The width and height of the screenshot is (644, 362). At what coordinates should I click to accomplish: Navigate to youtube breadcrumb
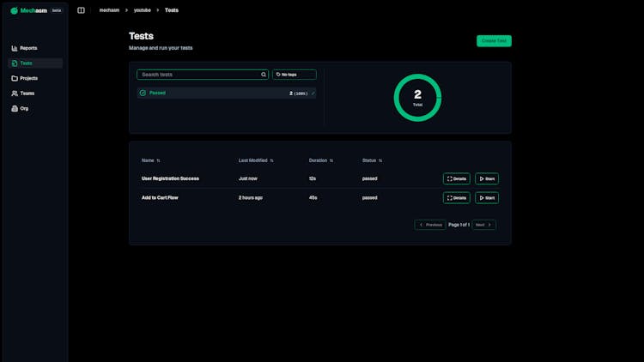pyautogui.click(x=142, y=10)
